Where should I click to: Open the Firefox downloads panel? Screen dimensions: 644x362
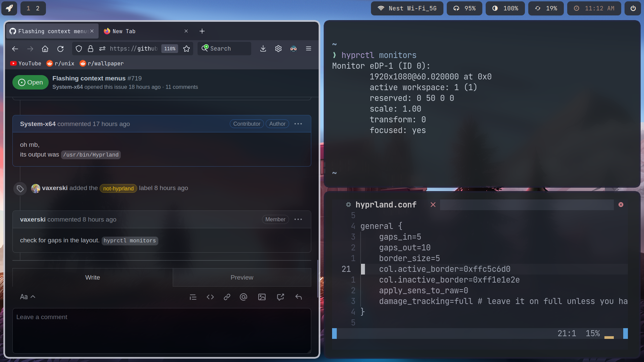263,49
